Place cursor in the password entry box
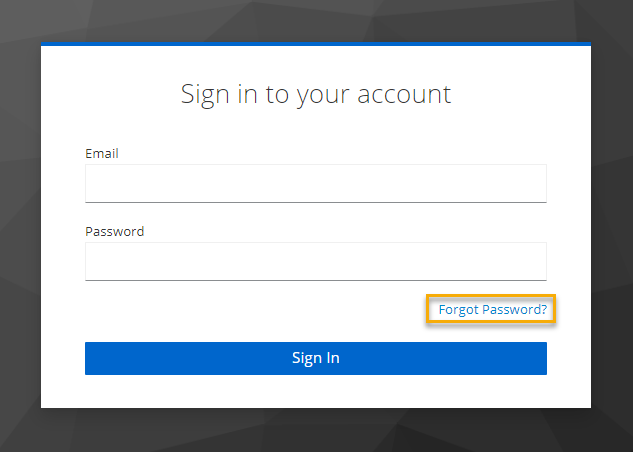 (x=315, y=262)
